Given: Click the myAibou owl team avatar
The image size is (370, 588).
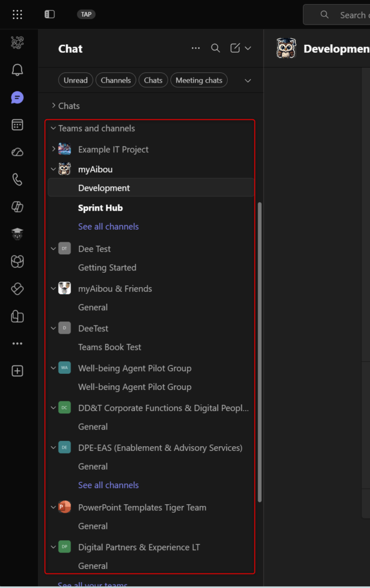Looking at the screenshot, I should point(64,169).
